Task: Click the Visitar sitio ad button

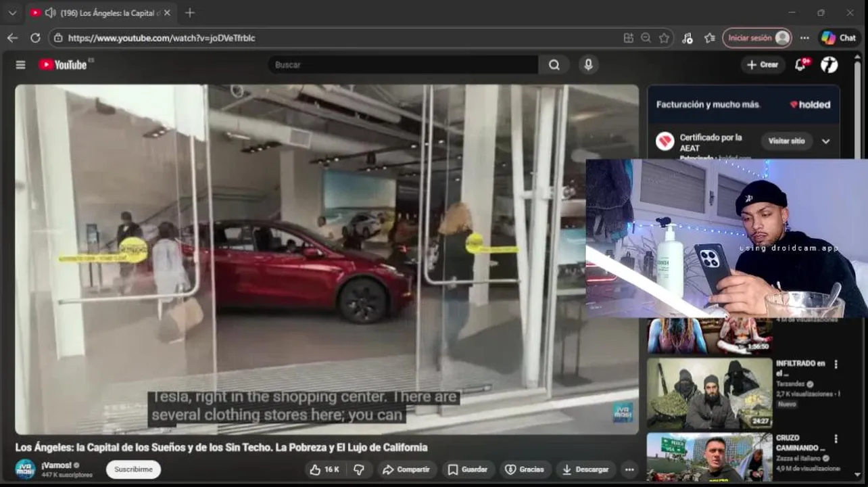Action: 787,141
